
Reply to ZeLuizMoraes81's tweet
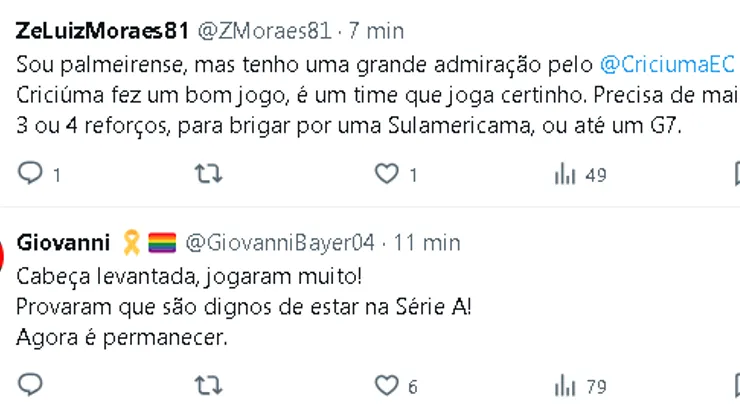point(31,174)
